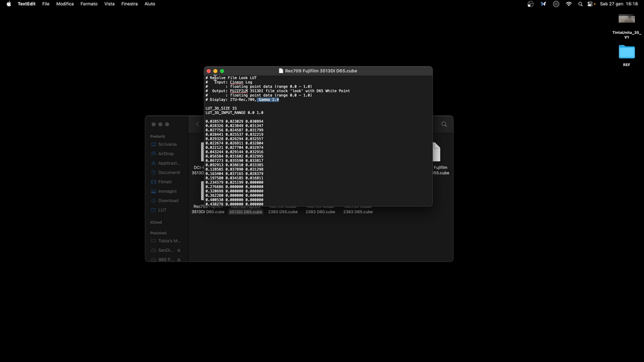Click the 'Resolve Film Look LUT' comment line
The height and width of the screenshot is (362, 644).
[231, 78]
